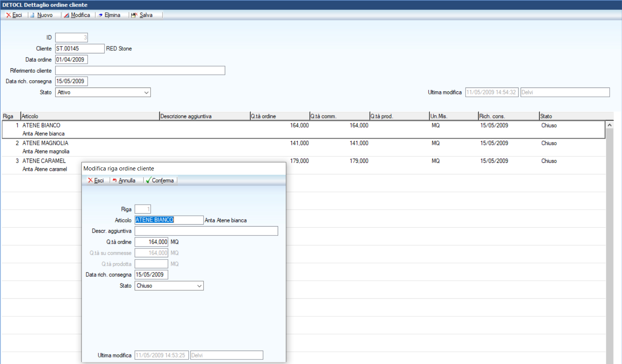
Task: Sort by the Articolo column header
Action: pos(90,116)
